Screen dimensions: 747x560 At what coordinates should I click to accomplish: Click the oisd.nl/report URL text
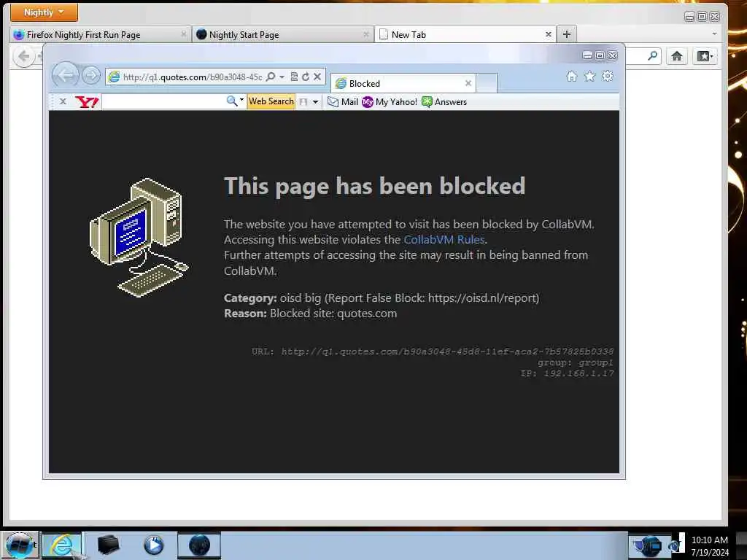482,298
